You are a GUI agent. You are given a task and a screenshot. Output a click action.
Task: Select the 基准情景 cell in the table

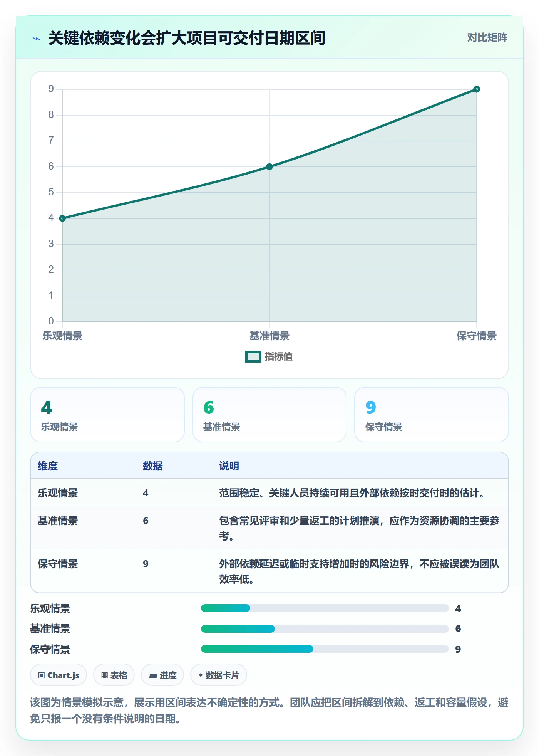coord(58,521)
